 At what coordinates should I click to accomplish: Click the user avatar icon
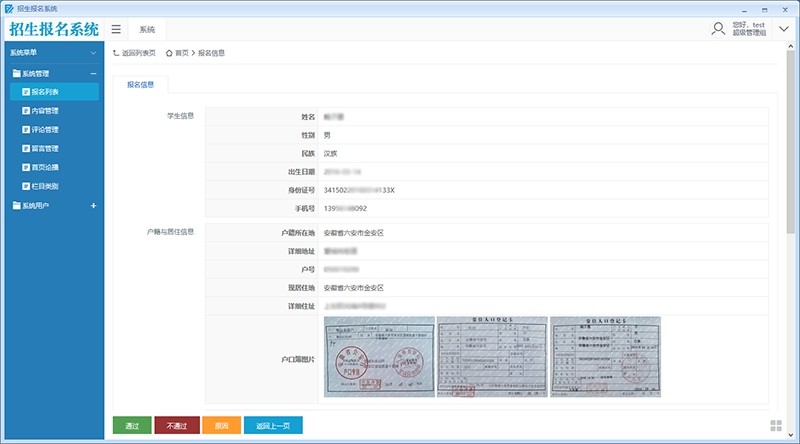718,29
